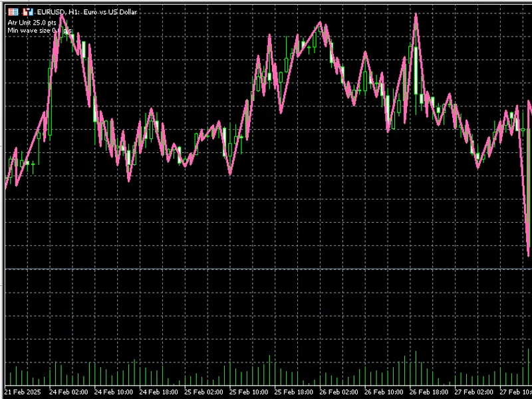Click the '24 Feb 18:00' time label

pyautogui.click(x=159, y=392)
